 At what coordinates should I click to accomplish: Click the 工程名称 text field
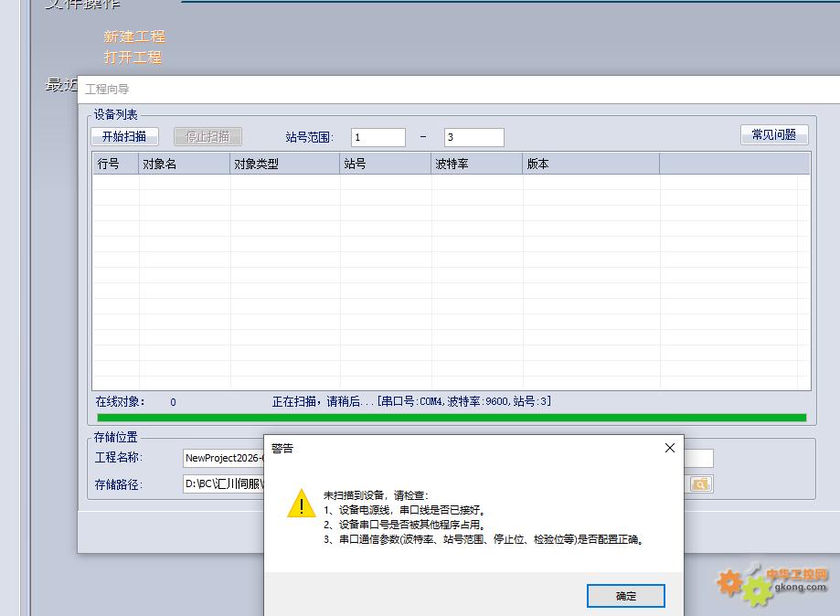223,458
